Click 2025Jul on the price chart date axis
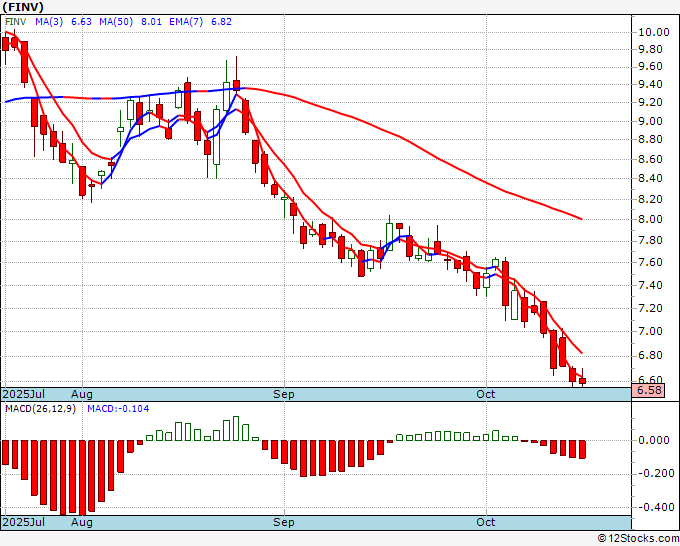This screenshot has height=546, width=680. pos(23,394)
